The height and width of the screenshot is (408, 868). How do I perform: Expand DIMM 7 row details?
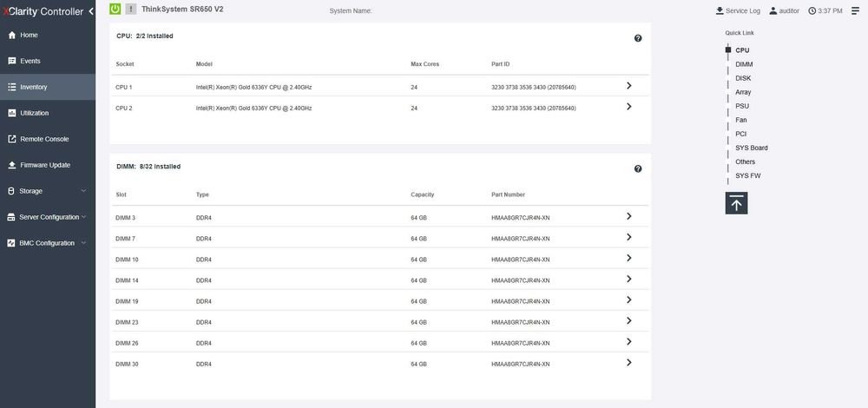click(x=628, y=237)
